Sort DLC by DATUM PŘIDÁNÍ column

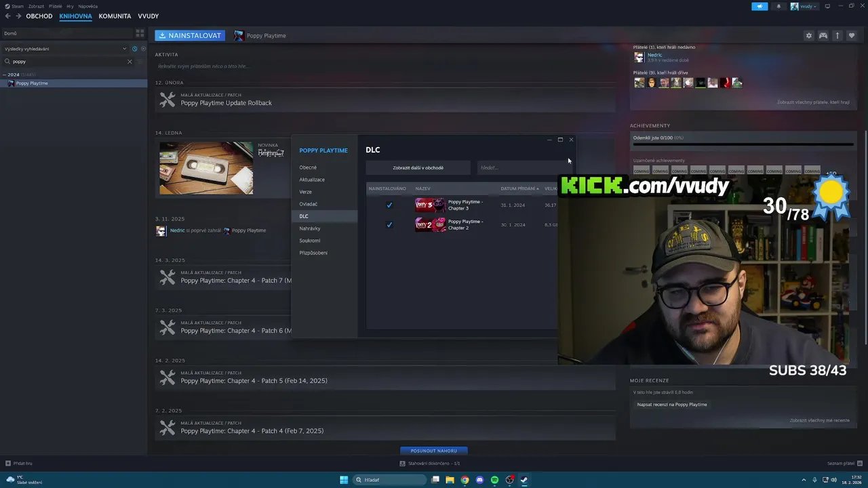(519, 188)
